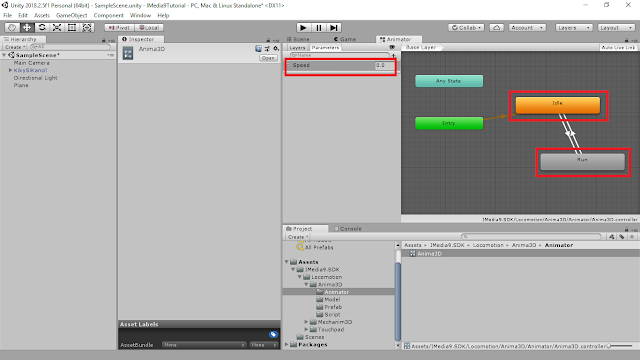Expand the Mechanim3D folder

(306, 322)
